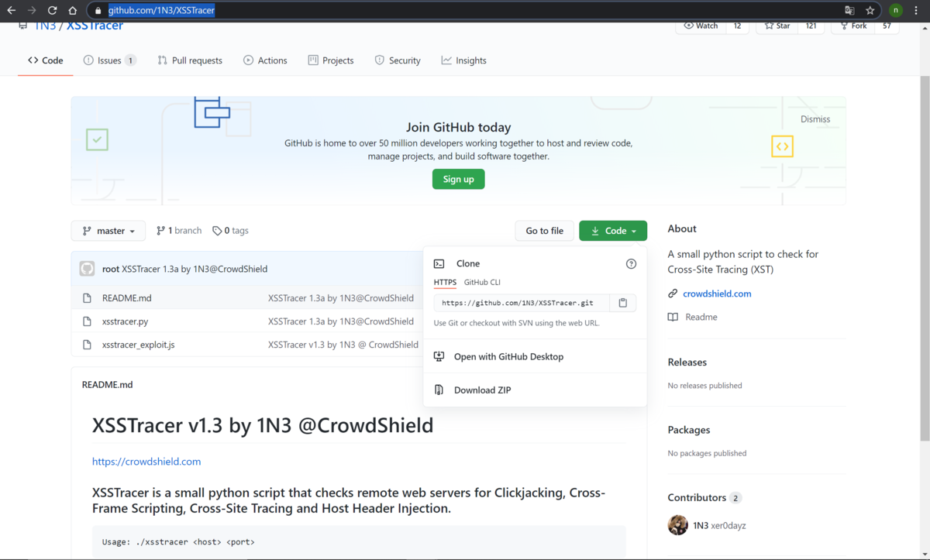Open the crowdshield.com link in About
This screenshot has height=560, width=930.
click(717, 294)
